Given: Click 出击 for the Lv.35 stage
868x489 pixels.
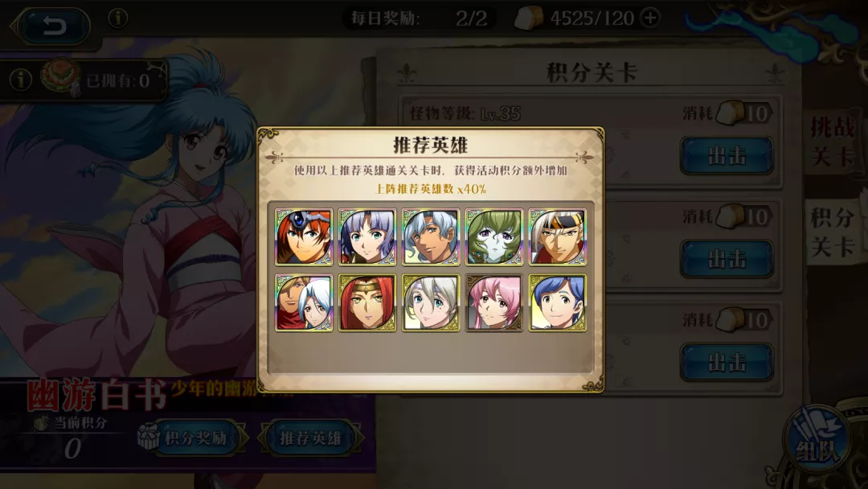Looking at the screenshot, I should [727, 155].
